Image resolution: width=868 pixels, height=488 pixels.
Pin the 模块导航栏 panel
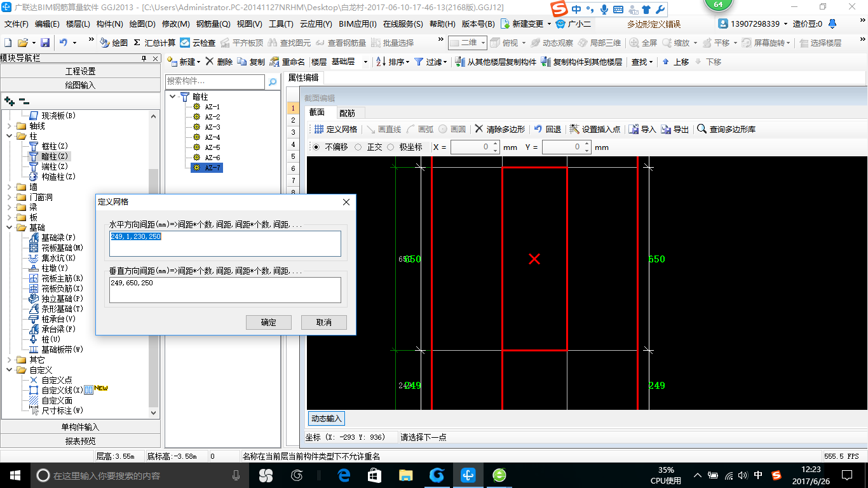tap(144, 58)
